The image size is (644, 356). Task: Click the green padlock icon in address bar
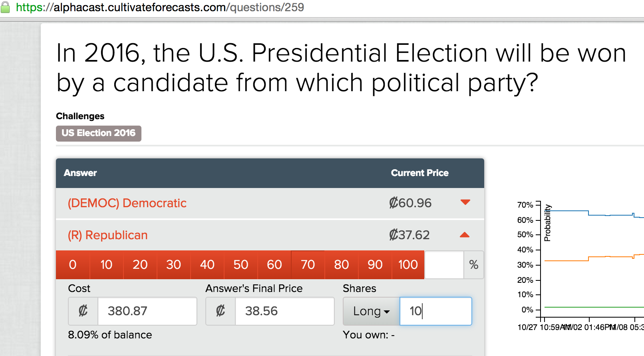[5, 7]
